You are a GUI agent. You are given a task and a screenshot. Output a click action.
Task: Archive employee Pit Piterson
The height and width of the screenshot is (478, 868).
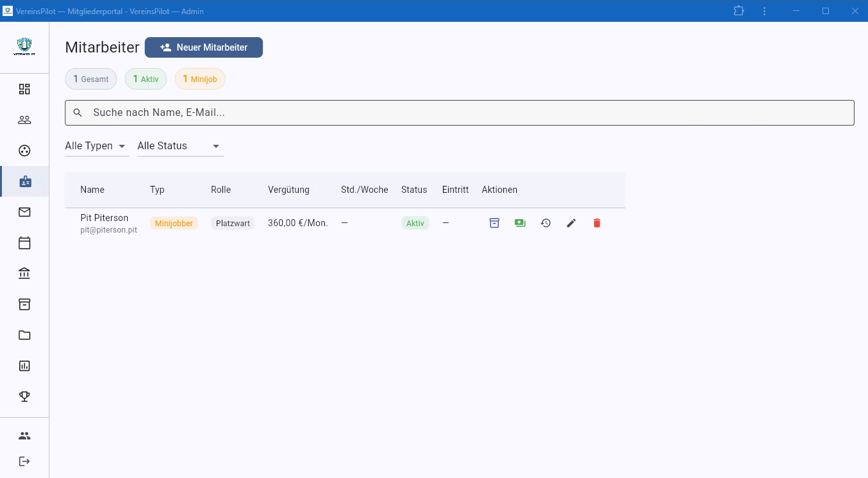pos(494,223)
